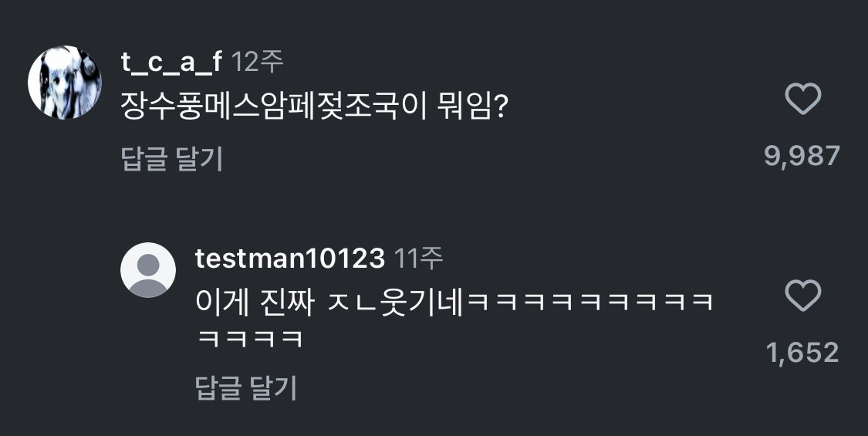The image size is (868, 436).
Task: Click the letter f in t_c_a_f's name
Action: click(x=215, y=61)
